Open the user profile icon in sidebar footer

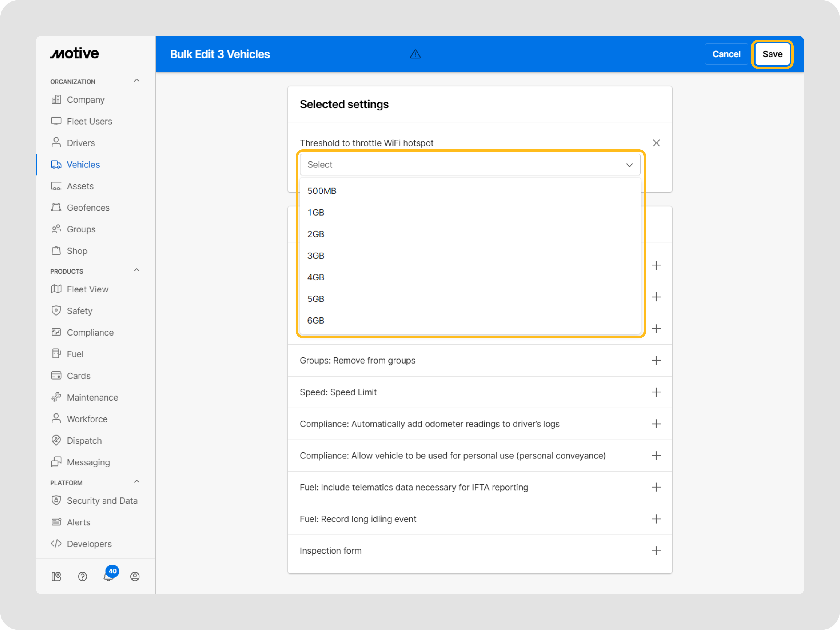point(135,577)
